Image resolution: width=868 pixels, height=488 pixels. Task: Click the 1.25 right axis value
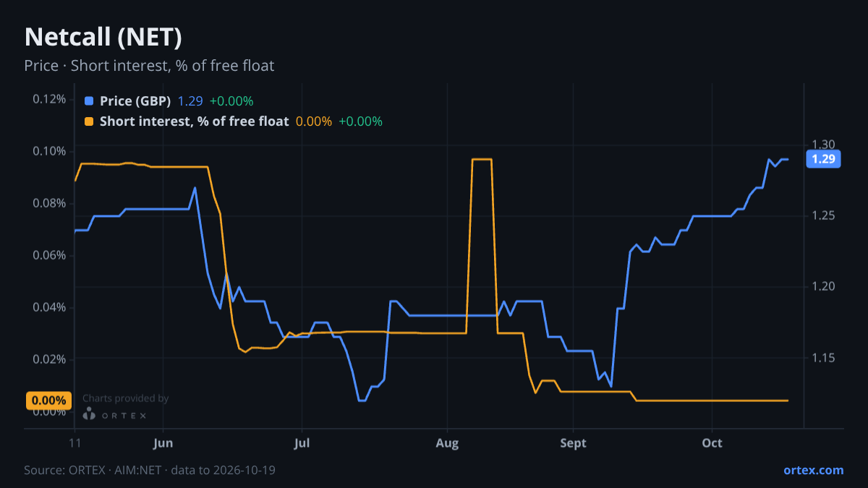coord(824,215)
